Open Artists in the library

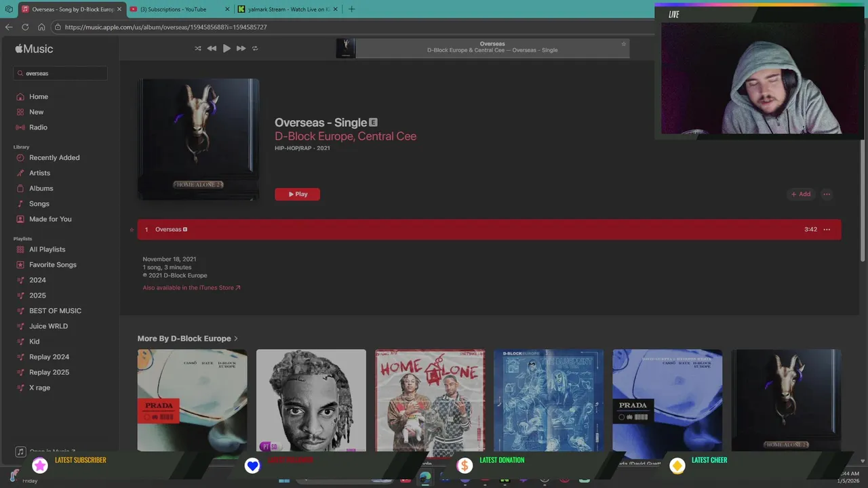39,173
